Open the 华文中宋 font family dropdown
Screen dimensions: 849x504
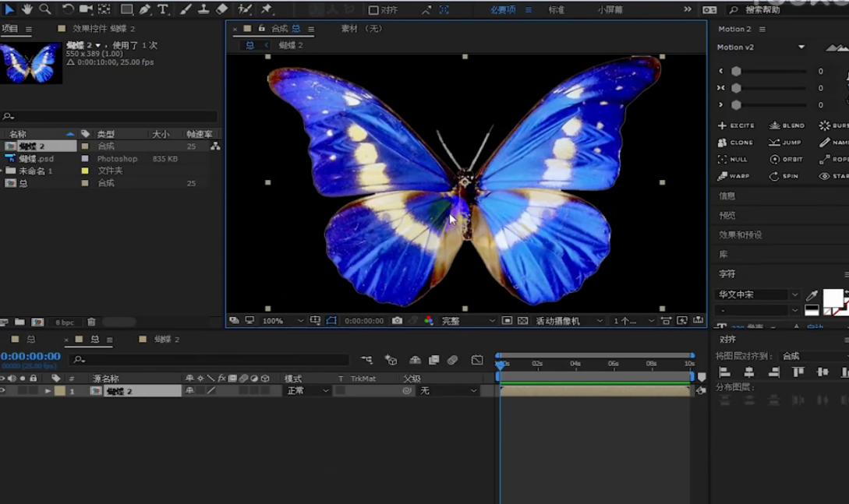757,294
